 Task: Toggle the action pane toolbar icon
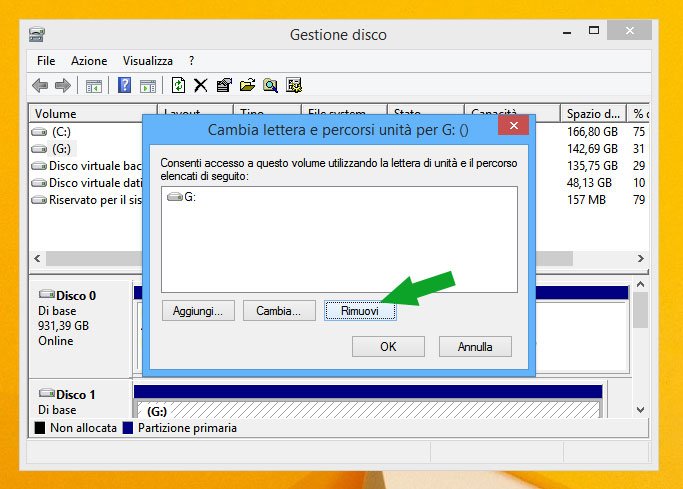(x=148, y=86)
